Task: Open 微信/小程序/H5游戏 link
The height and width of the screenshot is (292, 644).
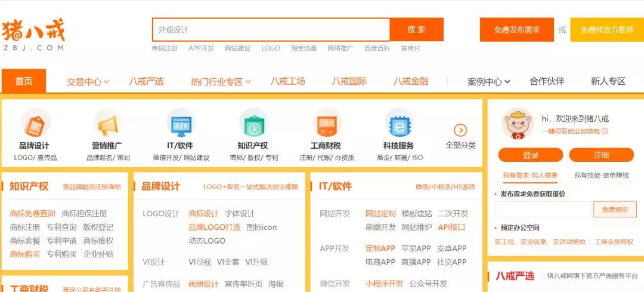Action: tap(445, 187)
